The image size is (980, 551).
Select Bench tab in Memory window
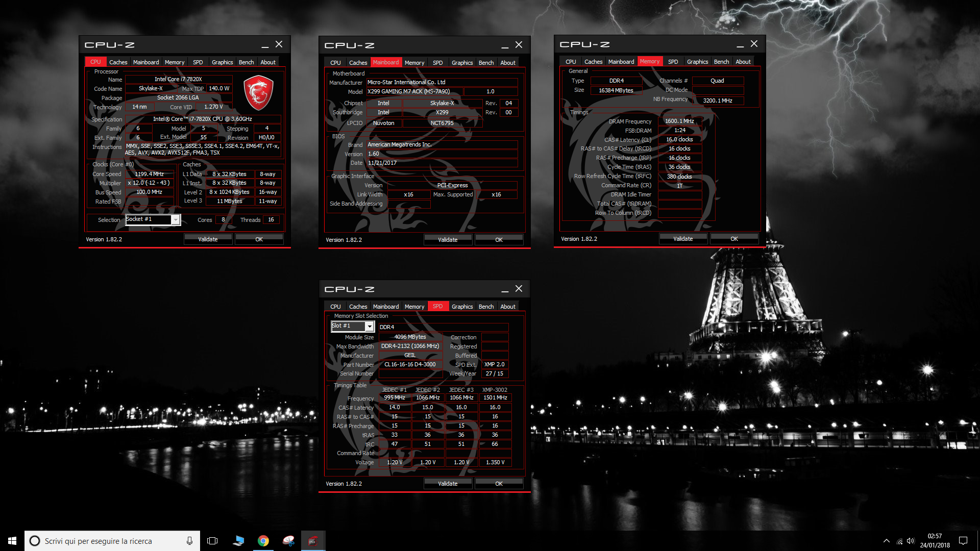721,62
